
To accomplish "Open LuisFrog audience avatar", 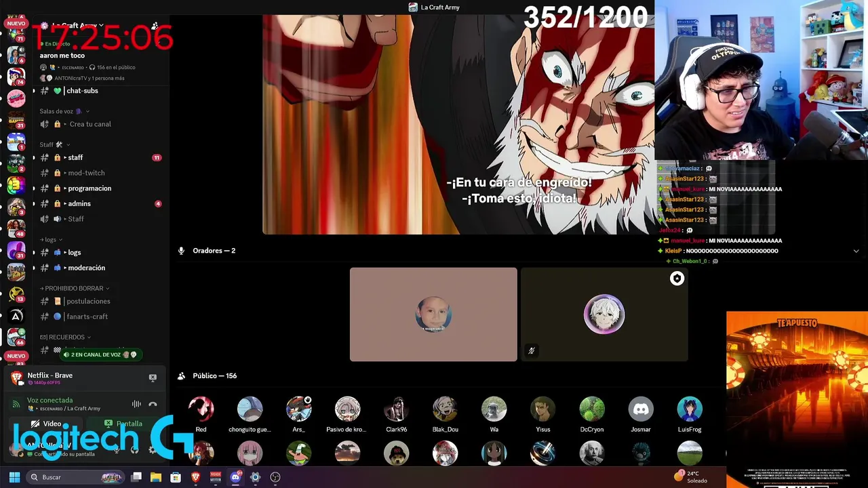I will click(690, 409).
